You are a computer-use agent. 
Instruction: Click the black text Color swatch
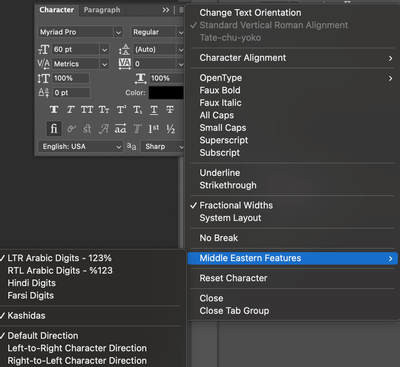click(x=166, y=93)
